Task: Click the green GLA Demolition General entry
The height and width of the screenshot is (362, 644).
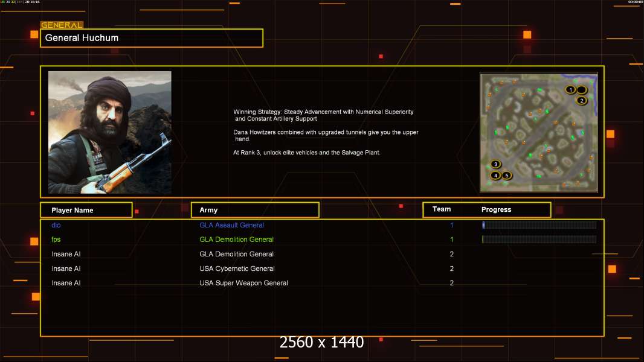Action: (x=237, y=240)
